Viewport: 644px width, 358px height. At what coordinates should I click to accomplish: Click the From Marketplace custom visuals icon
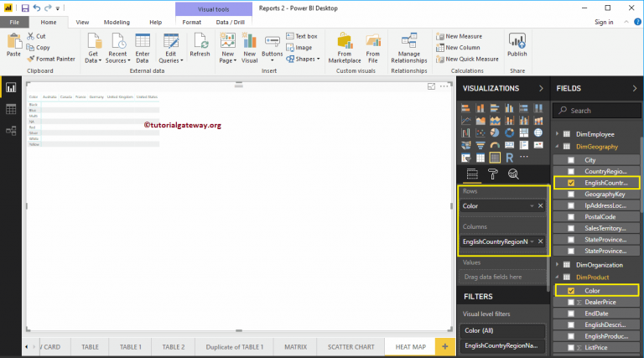pyautogui.click(x=344, y=47)
